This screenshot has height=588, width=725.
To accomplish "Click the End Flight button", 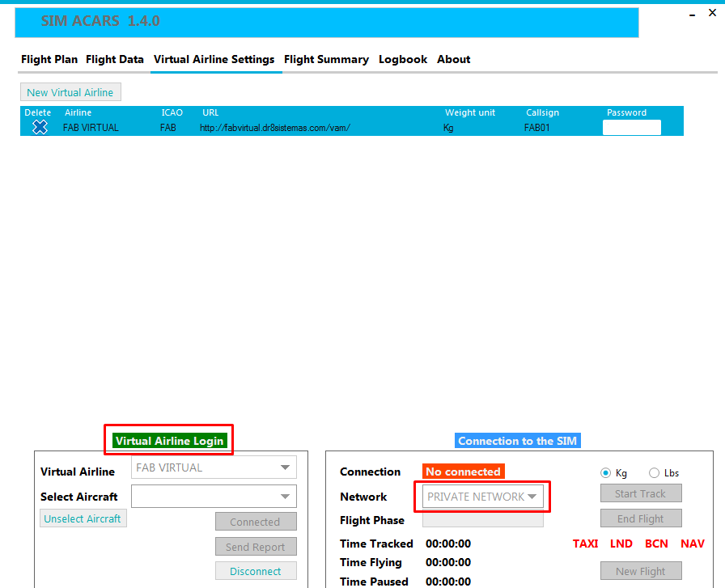I will tap(641, 518).
